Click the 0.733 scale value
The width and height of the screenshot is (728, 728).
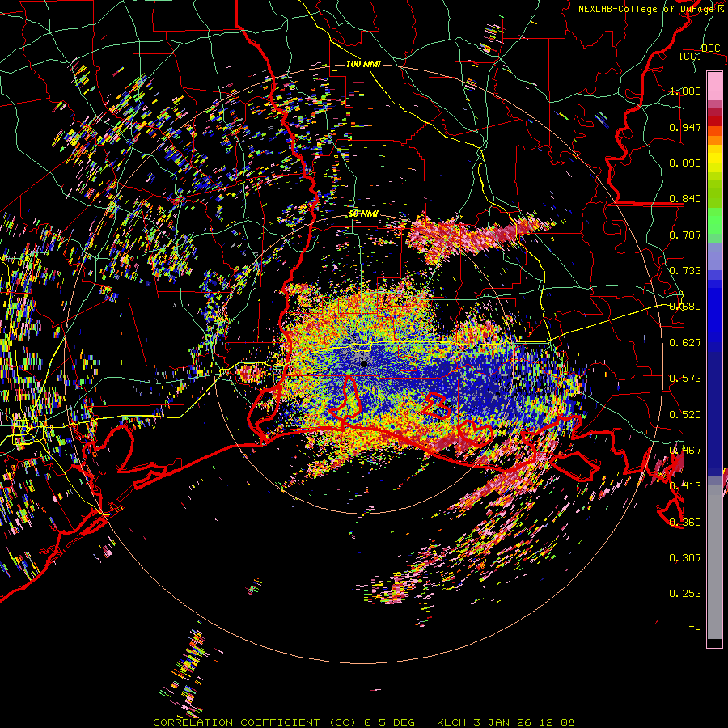click(685, 271)
